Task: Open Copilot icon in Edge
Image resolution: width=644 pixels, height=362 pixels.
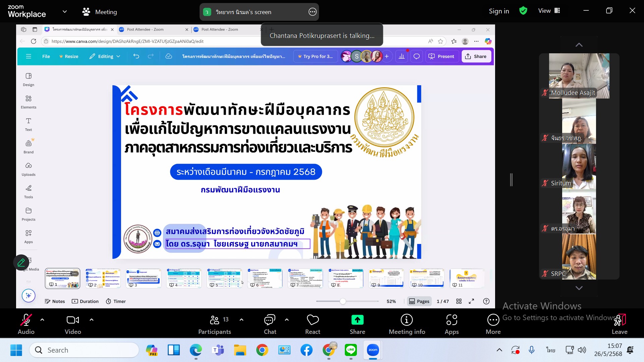Action: (488, 41)
